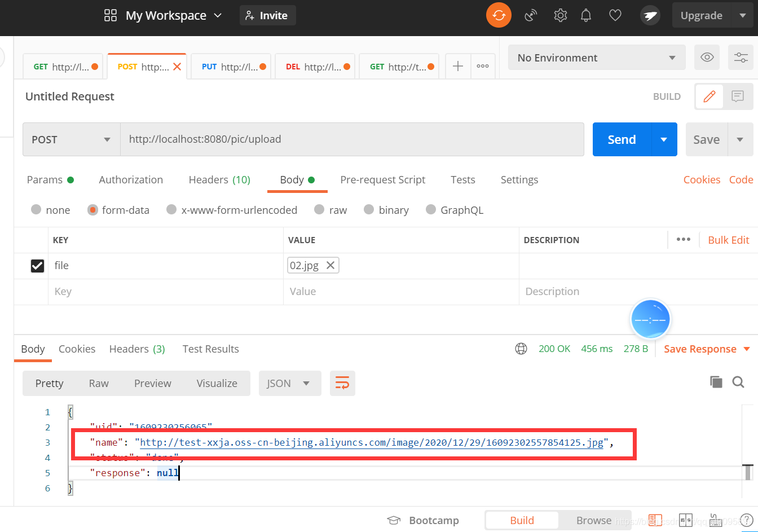
Task: Copy response body icon
Action: pos(716,382)
